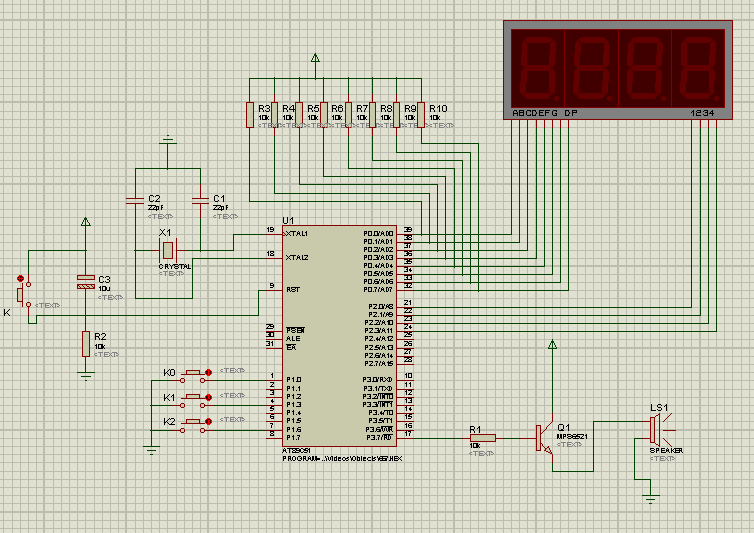
Task: Select ground terminal under resistor R2
Action: 86,375
